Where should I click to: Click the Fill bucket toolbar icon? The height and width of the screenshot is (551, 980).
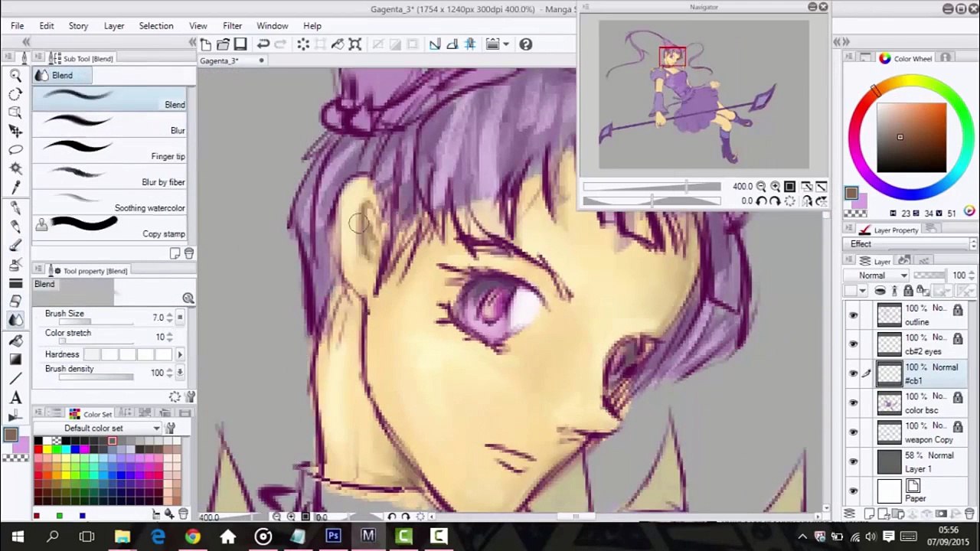(x=338, y=44)
